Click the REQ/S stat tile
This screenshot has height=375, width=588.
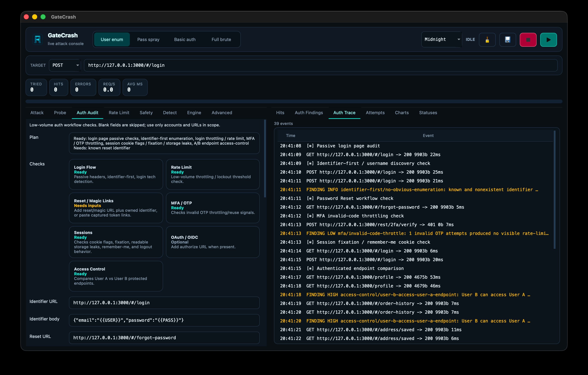(x=109, y=87)
